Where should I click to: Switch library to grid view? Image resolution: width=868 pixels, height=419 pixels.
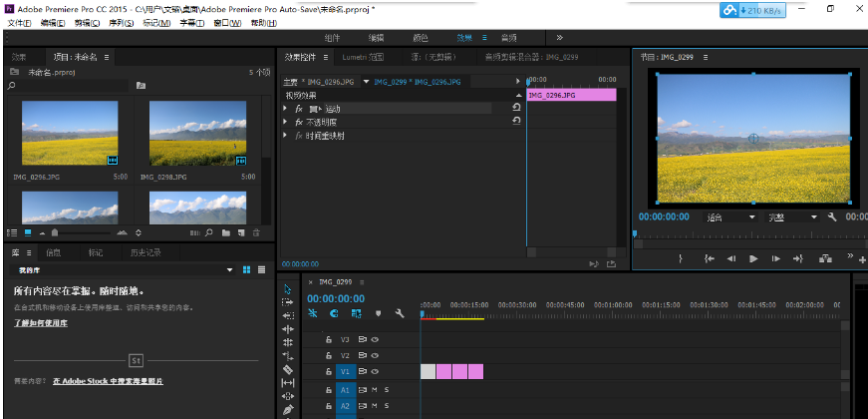coord(247,269)
